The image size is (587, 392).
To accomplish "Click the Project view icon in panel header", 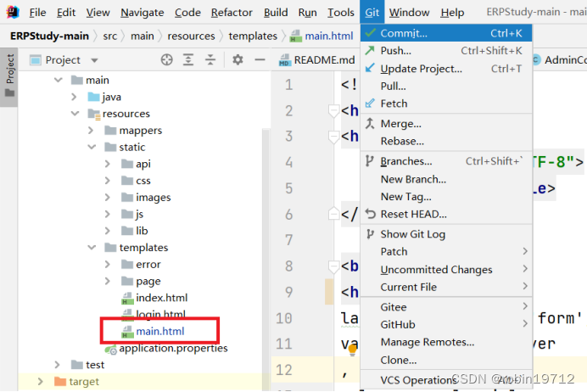I will pyautogui.click(x=35, y=60).
